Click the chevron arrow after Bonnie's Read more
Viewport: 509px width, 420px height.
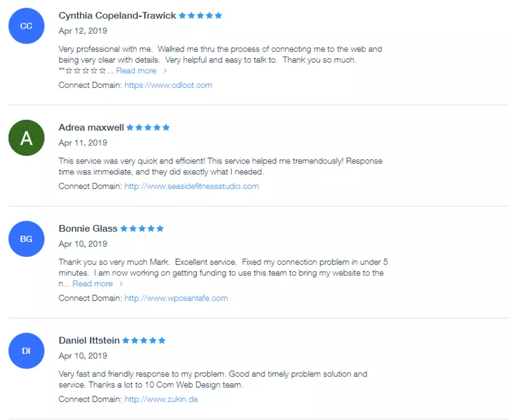click(x=121, y=284)
